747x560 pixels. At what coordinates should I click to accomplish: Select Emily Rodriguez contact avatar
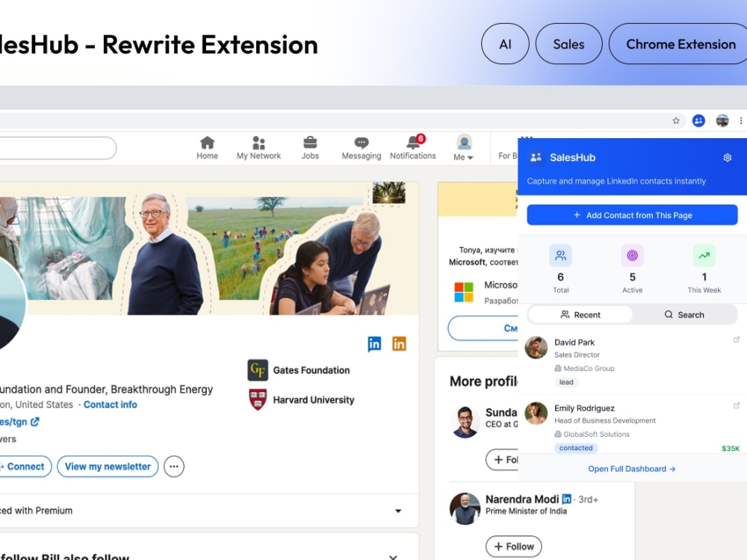pyautogui.click(x=536, y=414)
